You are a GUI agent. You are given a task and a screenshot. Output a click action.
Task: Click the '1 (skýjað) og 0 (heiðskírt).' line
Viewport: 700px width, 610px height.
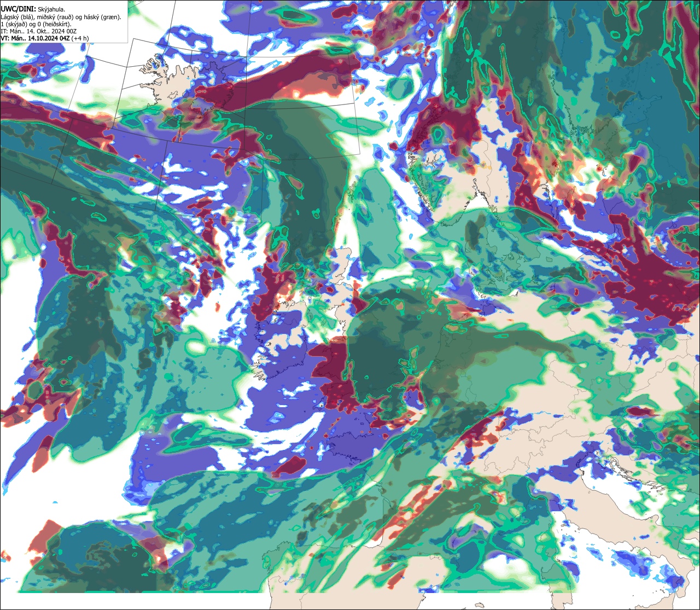pos(36,24)
